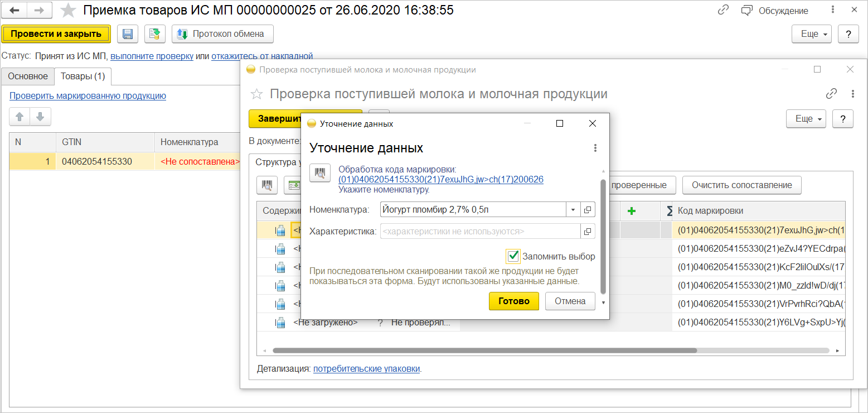This screenshot has width=868, height=413.
Task: Switch to the Основное tab
Action: pos(28,76)
